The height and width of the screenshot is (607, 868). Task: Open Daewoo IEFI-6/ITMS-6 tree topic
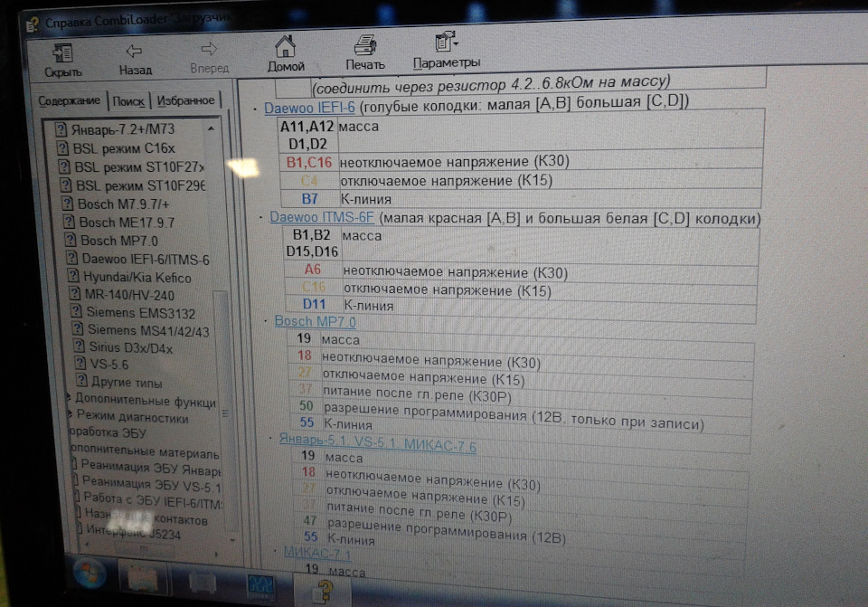pyautogui.click(x=146, y=260)
